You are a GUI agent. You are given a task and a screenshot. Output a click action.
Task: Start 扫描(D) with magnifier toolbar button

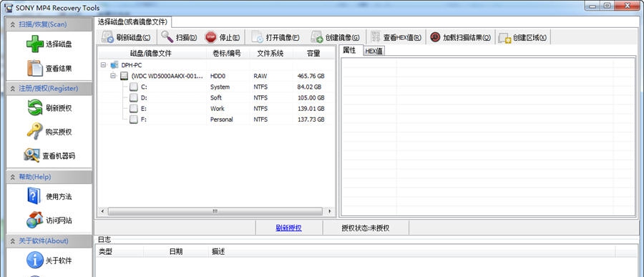click(x=179, y=37)
